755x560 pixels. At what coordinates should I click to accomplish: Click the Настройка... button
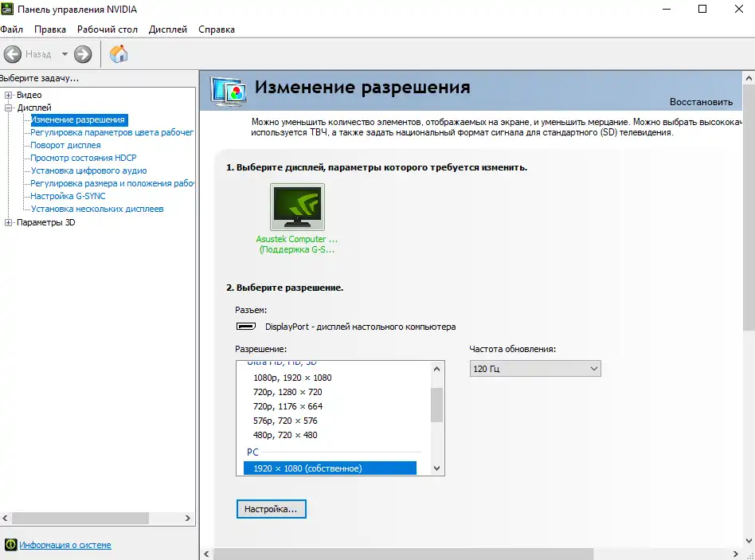[x=271, y=509]
